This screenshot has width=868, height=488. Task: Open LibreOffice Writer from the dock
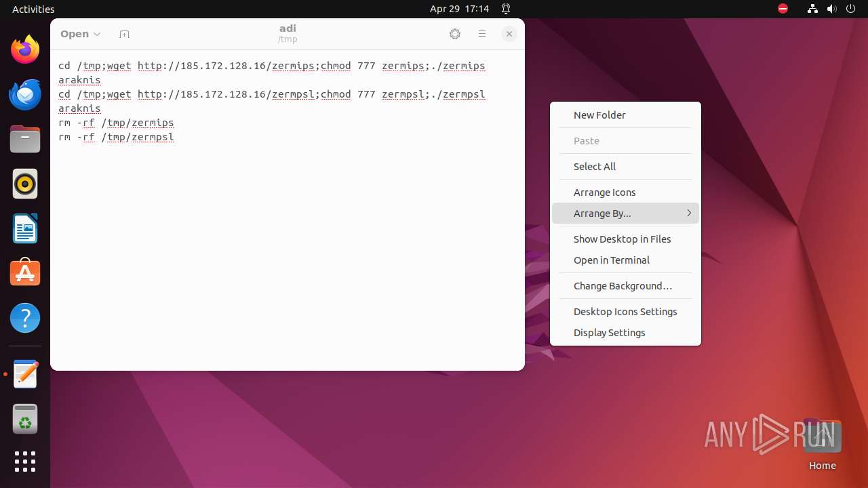(x=25, y=228)
